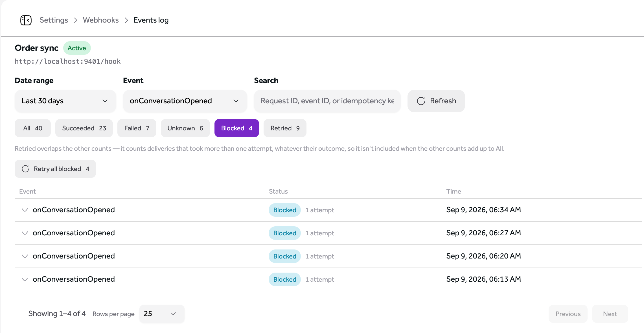The image size is (644, 333).
Task: Open the rows per page 25 dropdown
Action: tap(162, 314)
